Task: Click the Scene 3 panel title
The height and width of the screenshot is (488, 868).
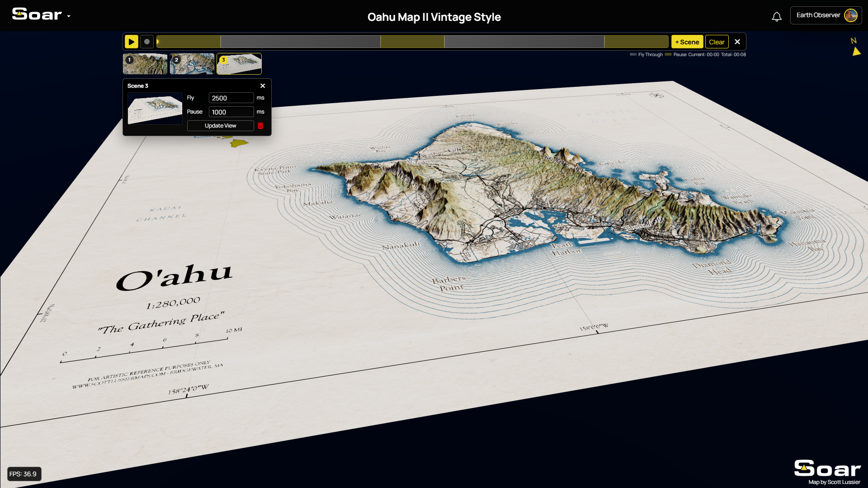Action: 137,86
